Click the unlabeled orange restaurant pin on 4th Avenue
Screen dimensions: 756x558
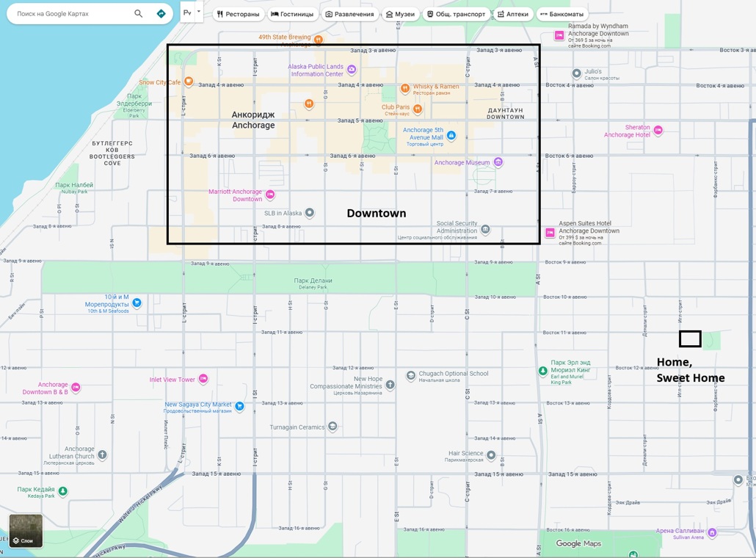309,104
